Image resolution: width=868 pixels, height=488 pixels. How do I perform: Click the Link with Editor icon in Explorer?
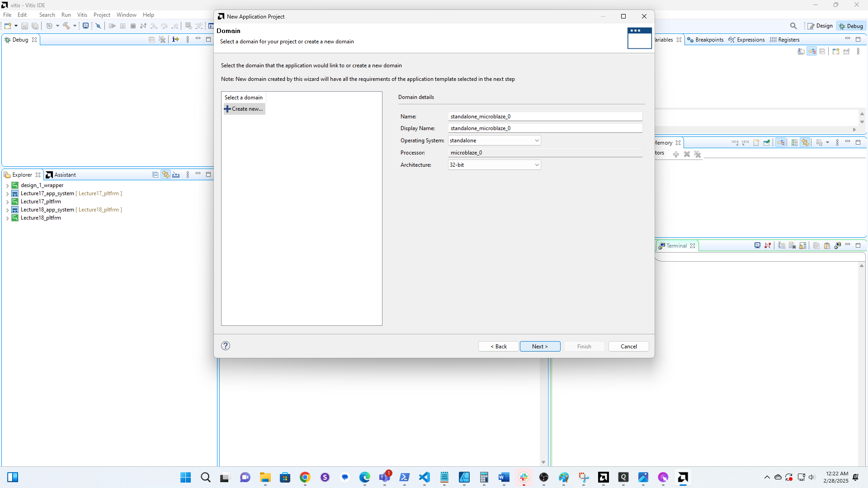pyautogui.click(x=166, y=175)
